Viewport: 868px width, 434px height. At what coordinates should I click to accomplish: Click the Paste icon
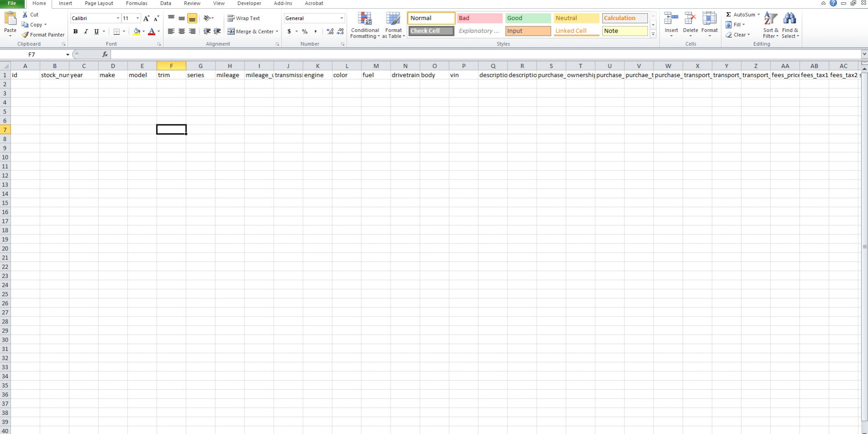point(10,19)
